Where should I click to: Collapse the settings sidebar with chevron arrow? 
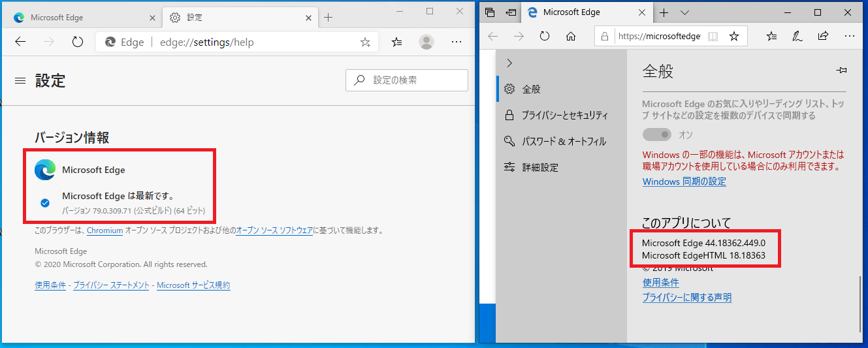509,63
